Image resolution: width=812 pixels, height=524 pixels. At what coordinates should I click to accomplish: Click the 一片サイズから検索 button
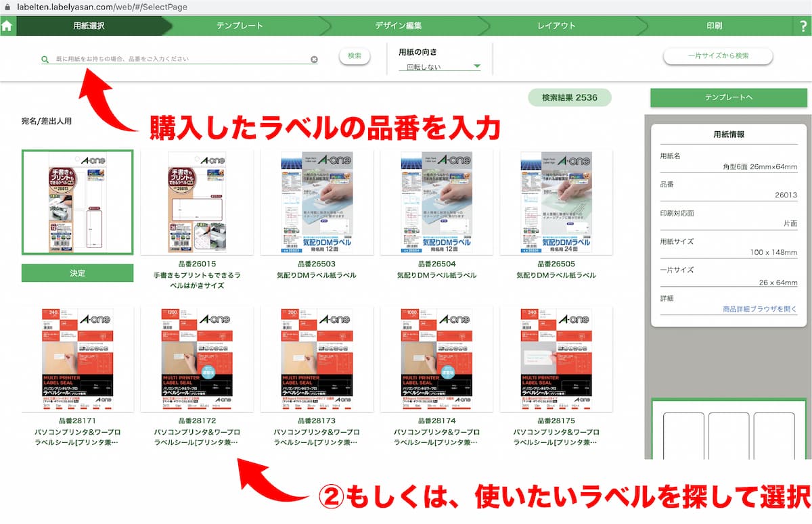point(718,56)
